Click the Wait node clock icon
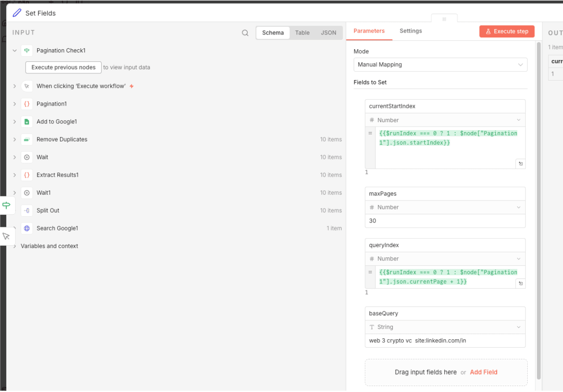The height and width of the screenshot is (392, 563). pyautogui.click(x=27, y=157)
